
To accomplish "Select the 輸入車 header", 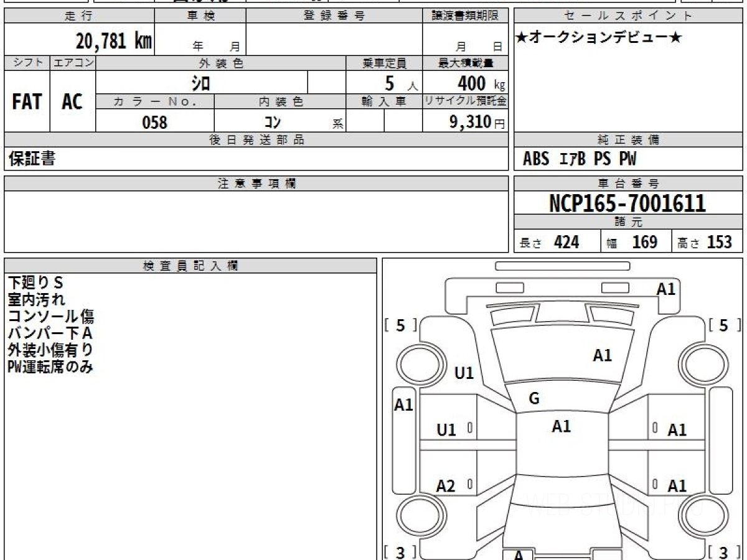I will click(384, 102).
